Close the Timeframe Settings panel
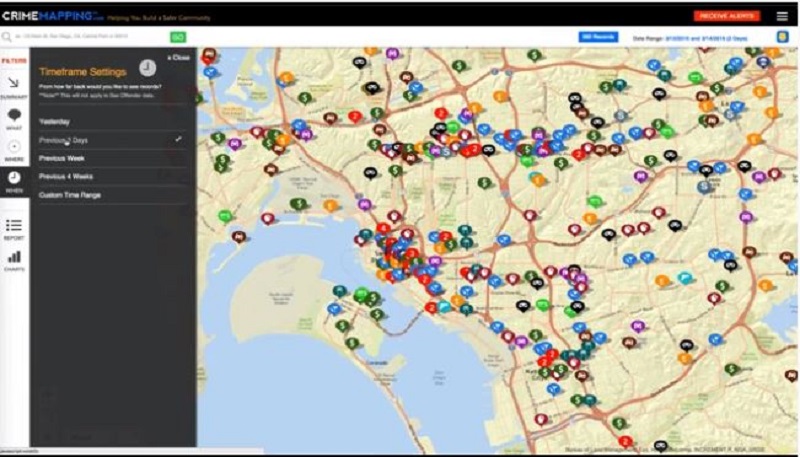This screenshot has width=800, height=457. 178,58
